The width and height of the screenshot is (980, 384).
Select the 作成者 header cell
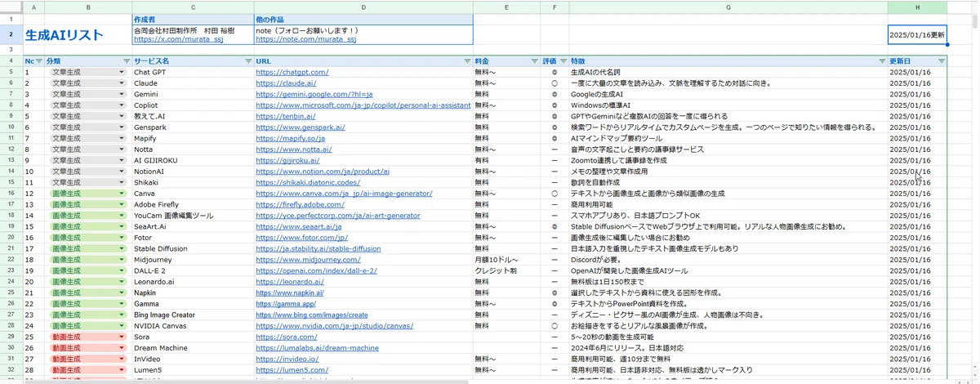193,19
